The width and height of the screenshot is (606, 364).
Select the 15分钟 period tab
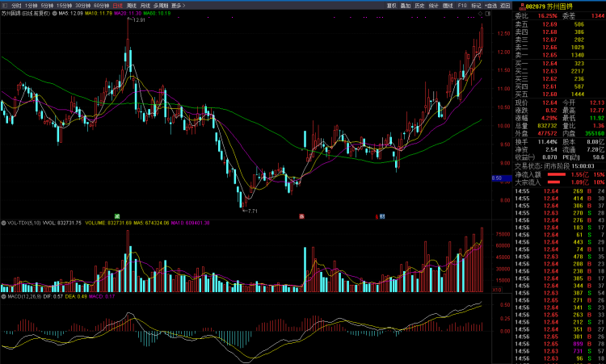pos(64,6)
